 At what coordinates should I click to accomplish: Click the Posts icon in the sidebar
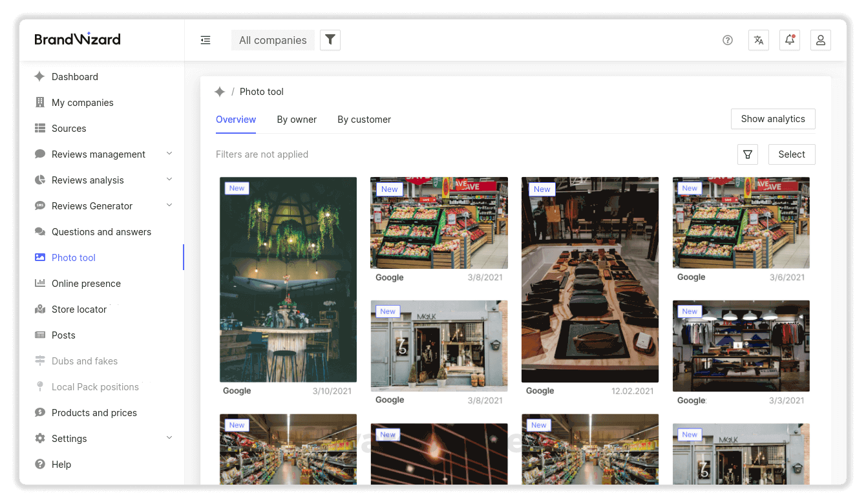[x=40, y=335]
